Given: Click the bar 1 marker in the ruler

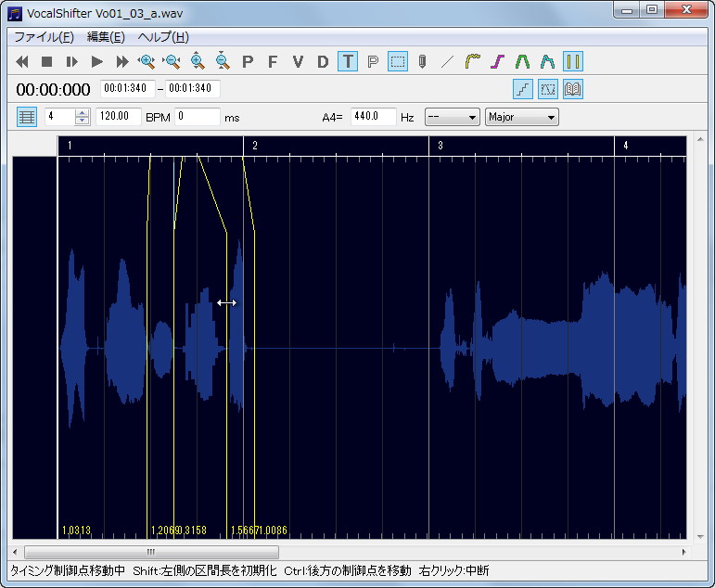Looking at the screenshot, I should pyautogui.click(x=70, y=146).
